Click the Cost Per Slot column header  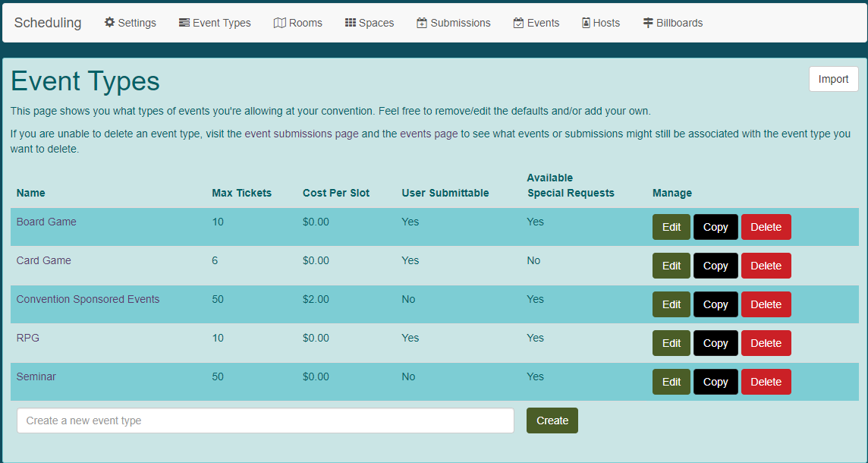tap(336, 194)
